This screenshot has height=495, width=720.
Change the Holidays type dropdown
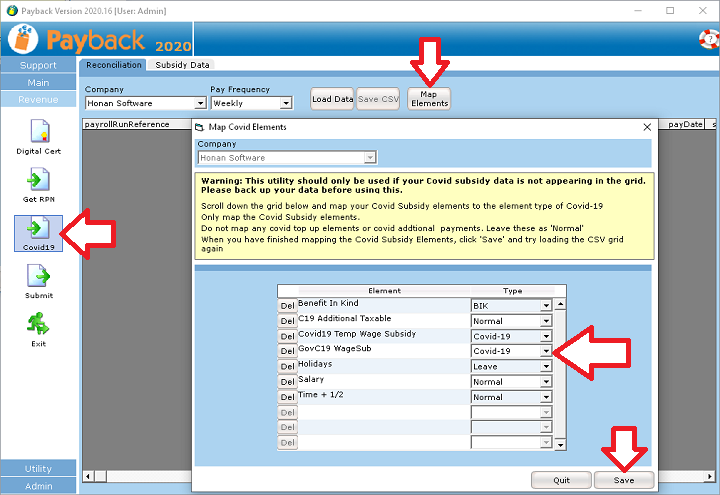click(x=546, y=367)
